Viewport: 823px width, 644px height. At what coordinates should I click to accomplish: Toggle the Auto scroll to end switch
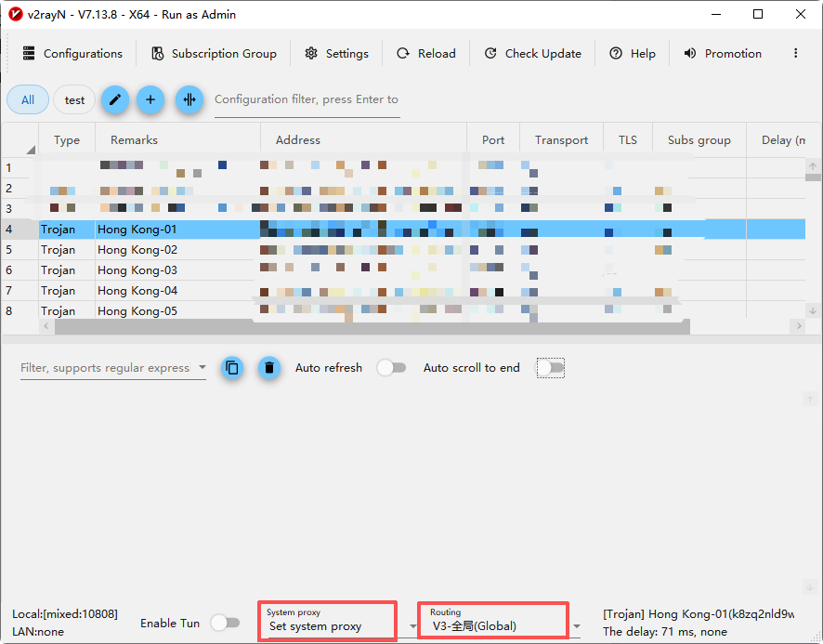click(x=550, y=368)
